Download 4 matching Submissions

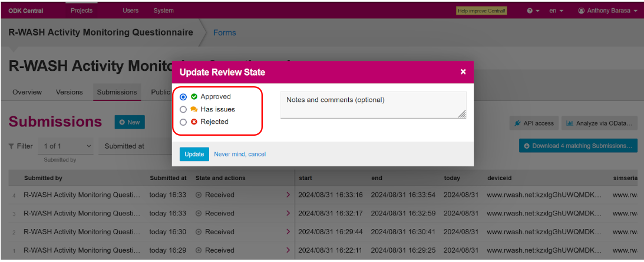pyautogui.click(x=577, y=146)
